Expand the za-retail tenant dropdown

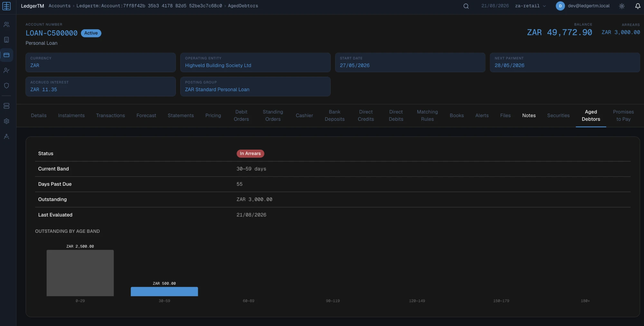pyautogui.click(x=530, y=6)
